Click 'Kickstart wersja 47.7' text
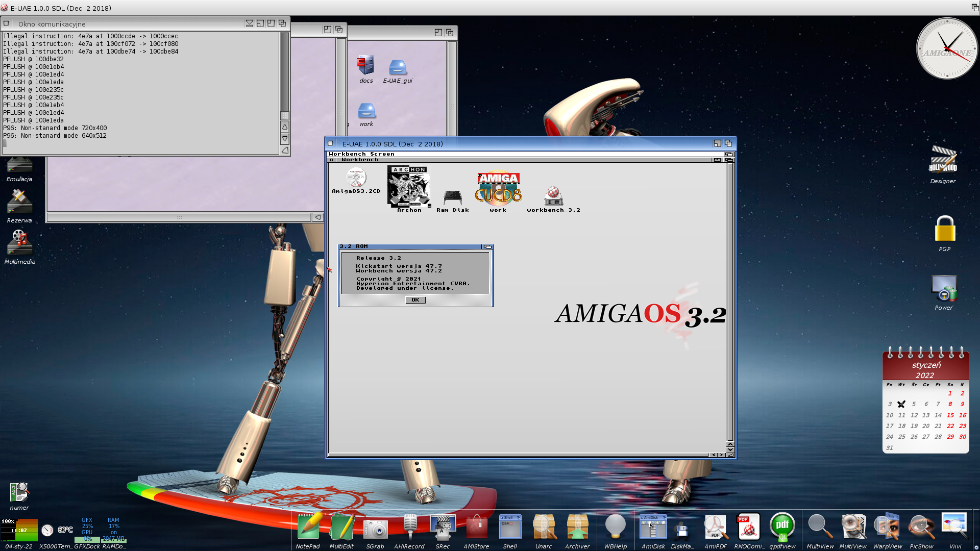The image size is (980, 551). pyautogui.click(x=399, y=266)
